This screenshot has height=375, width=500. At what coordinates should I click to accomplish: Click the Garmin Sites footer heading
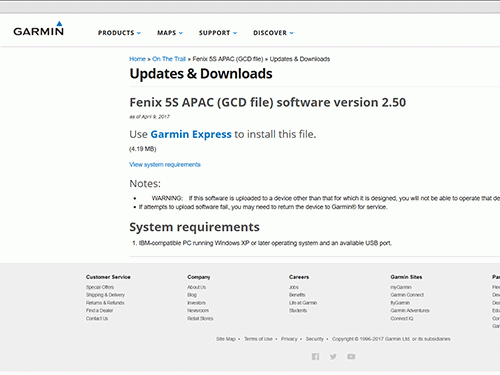406,277
